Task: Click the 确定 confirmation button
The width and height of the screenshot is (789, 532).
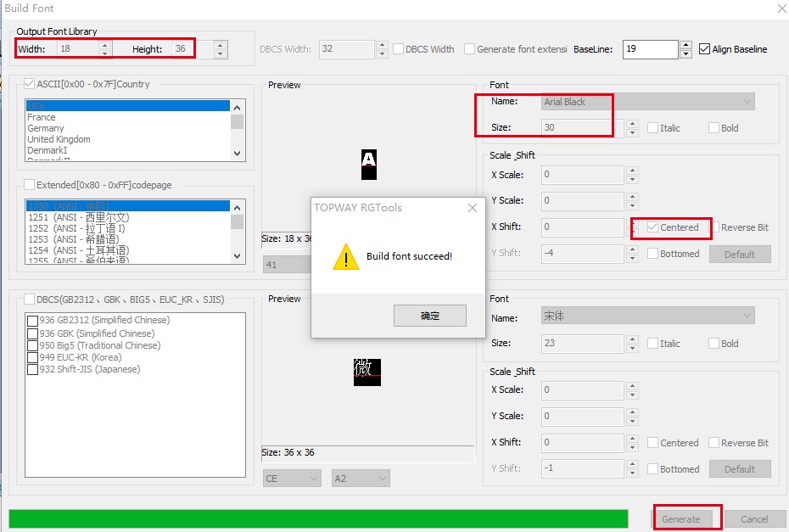Action: coord(430,316)
